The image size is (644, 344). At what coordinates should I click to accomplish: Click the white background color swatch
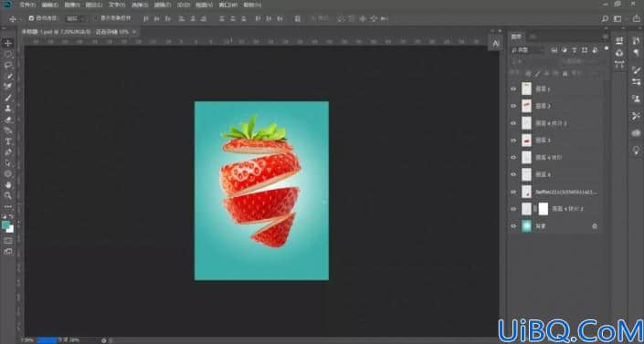(11, 229)
